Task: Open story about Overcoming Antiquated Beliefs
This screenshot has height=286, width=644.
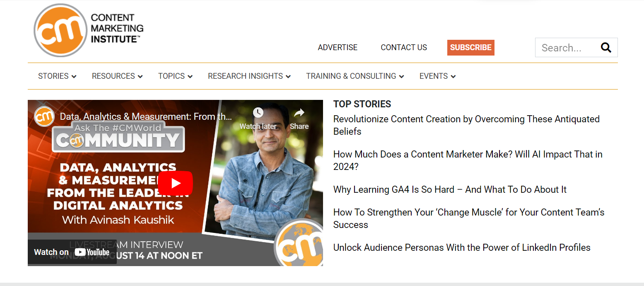Action: (466, 125)
